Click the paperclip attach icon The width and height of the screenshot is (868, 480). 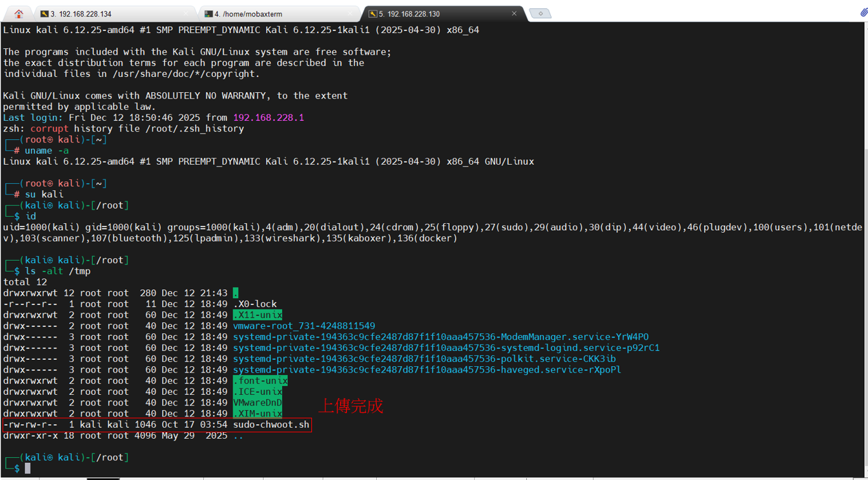pyautogui.click(x=864, y=13)
